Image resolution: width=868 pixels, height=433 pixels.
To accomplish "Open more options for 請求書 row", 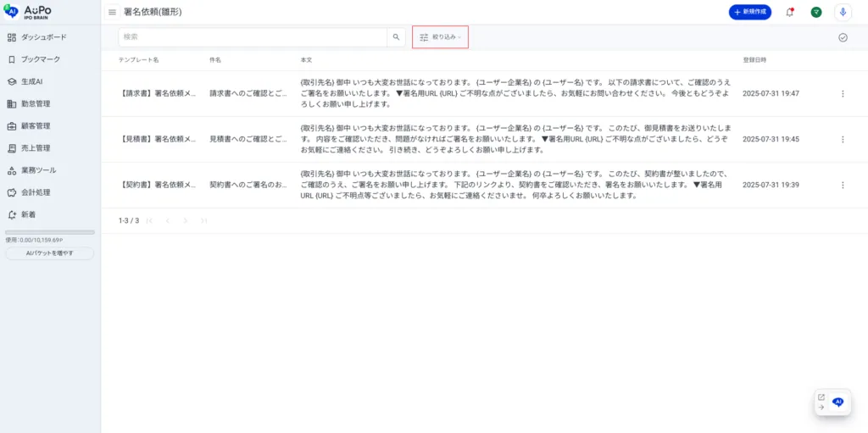I will click(x=843, y=93).
